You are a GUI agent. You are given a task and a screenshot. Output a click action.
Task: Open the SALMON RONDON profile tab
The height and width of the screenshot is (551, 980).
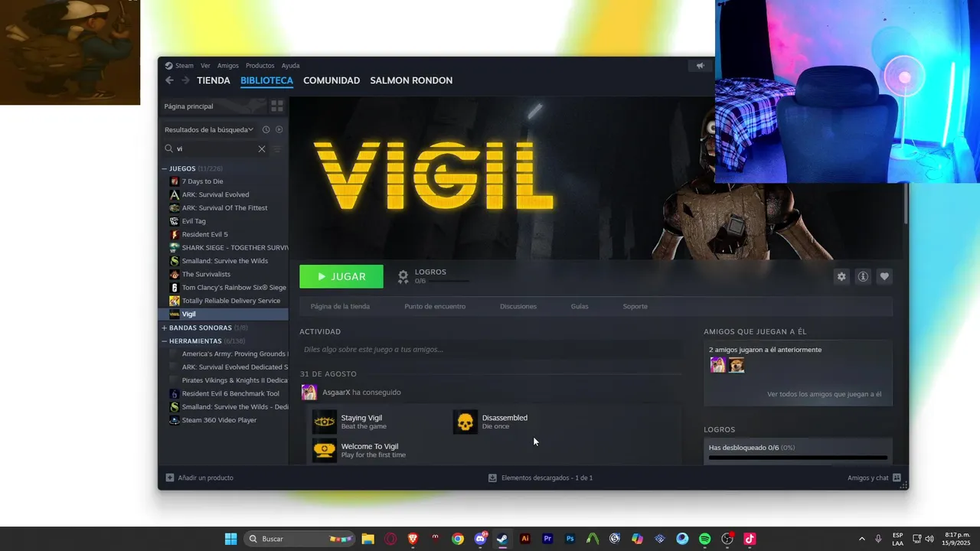[x=411, y=80]
